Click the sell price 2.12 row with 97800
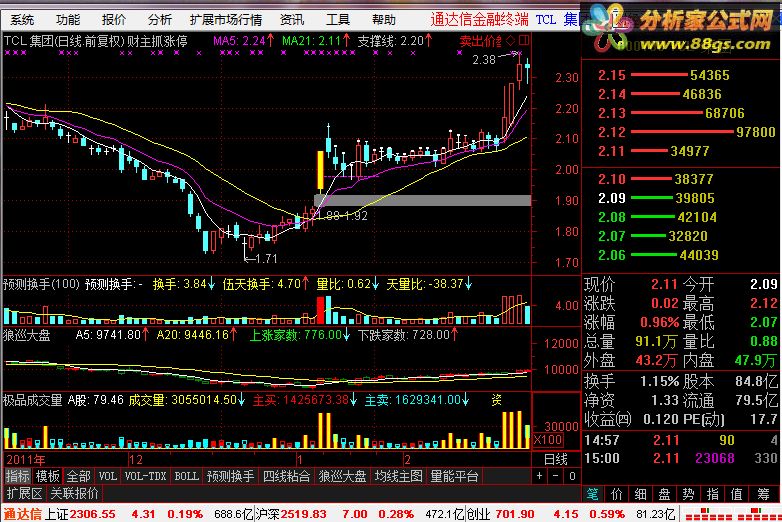Viewport: 782px width, 522px height. click(686, 132)
